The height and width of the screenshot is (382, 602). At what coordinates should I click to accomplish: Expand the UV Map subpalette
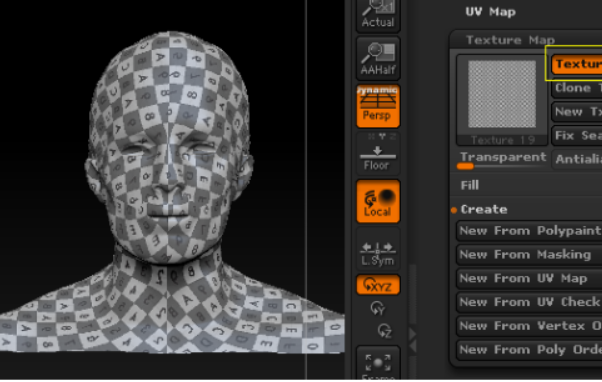[490, 12]
